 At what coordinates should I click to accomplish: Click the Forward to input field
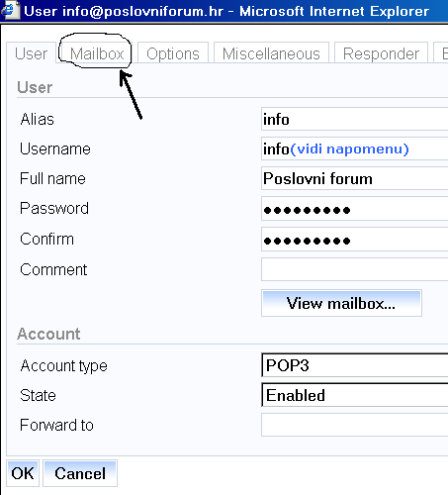tap(355, 425)
